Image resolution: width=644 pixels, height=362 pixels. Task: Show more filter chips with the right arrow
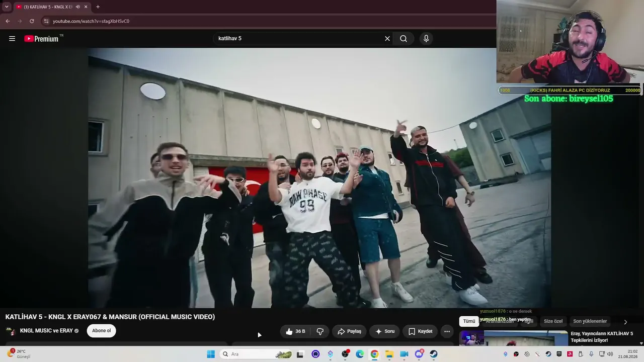625,322
